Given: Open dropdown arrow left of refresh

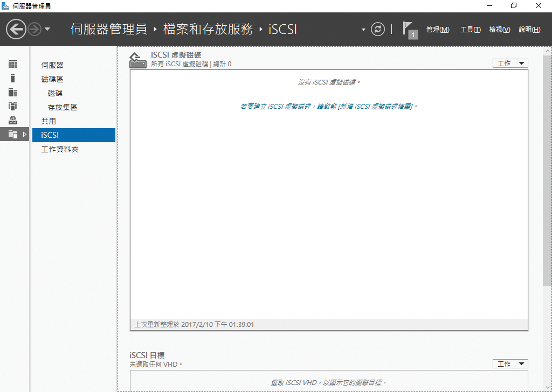Looking at the screenshot, I should pyautogui.click(x=363, y=30).
